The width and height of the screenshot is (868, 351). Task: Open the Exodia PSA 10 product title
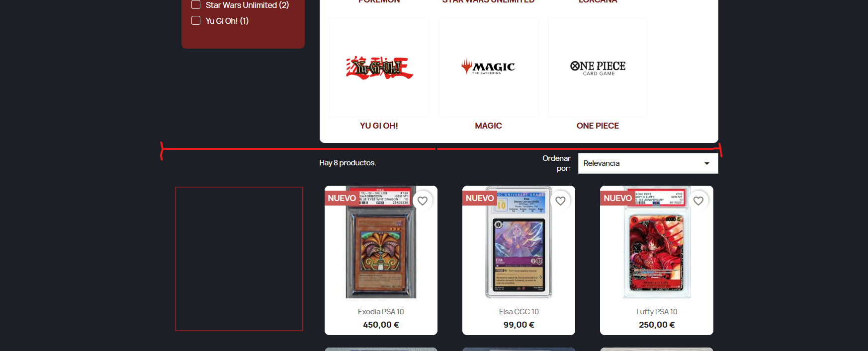(381, 312)
